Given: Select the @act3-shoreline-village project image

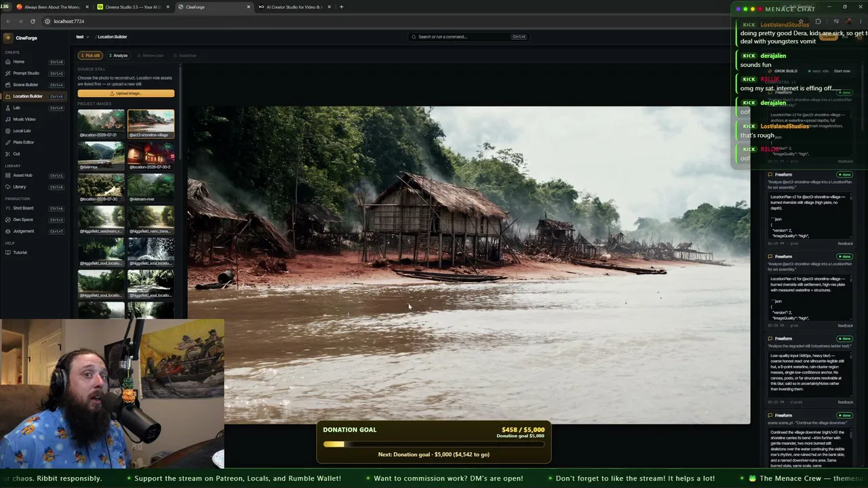Looking at the screenshot, I should 151,123.
